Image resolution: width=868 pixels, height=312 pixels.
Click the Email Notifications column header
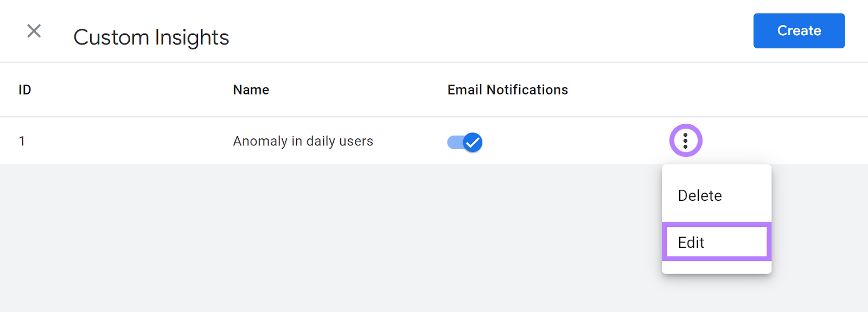(x=507, y=90)
